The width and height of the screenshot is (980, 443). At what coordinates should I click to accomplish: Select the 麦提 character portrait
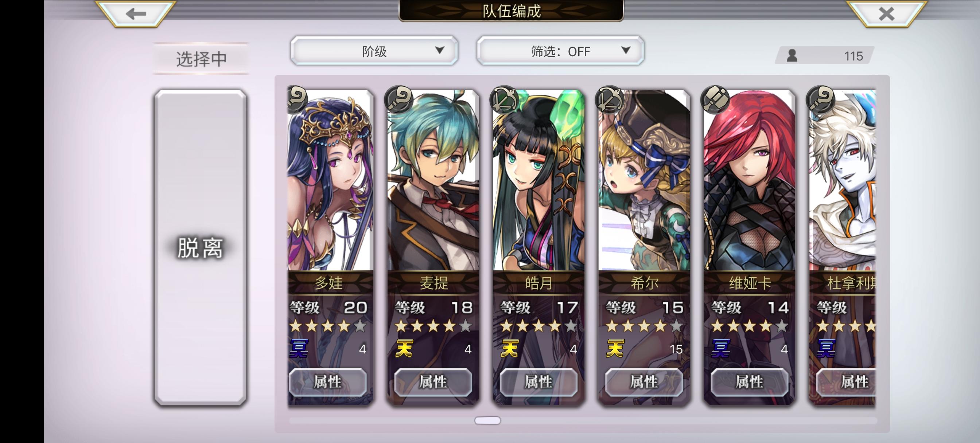click(433, 180)
